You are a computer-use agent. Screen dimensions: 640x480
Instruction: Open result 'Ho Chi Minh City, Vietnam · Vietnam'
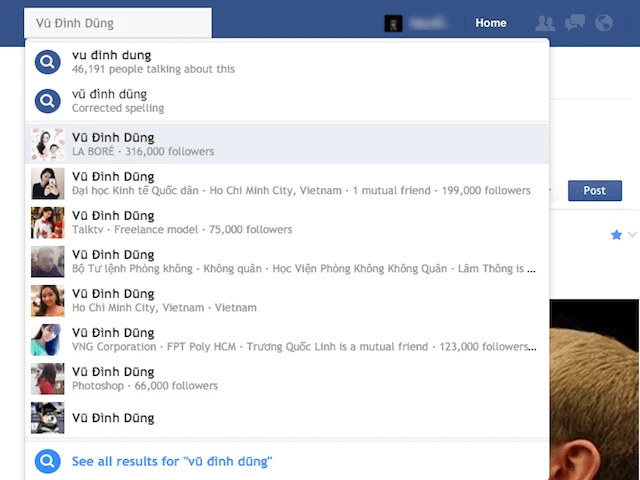287,301
